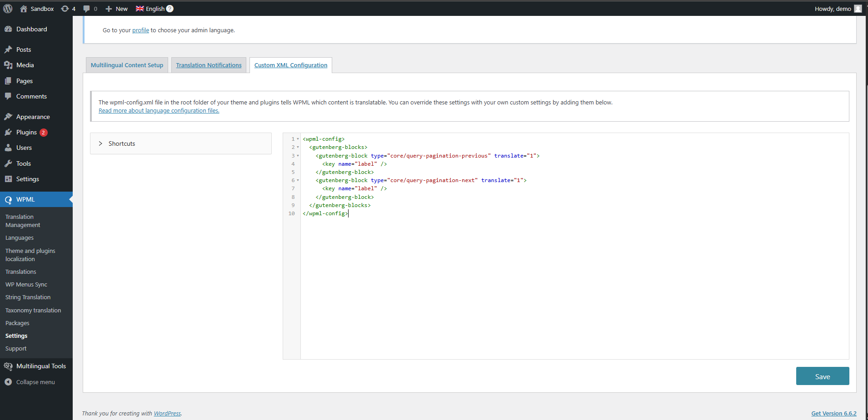The height and width of the screenshot is (420, 868).
Task: Click Howdy, demo account text
Action: coord(833,9)
